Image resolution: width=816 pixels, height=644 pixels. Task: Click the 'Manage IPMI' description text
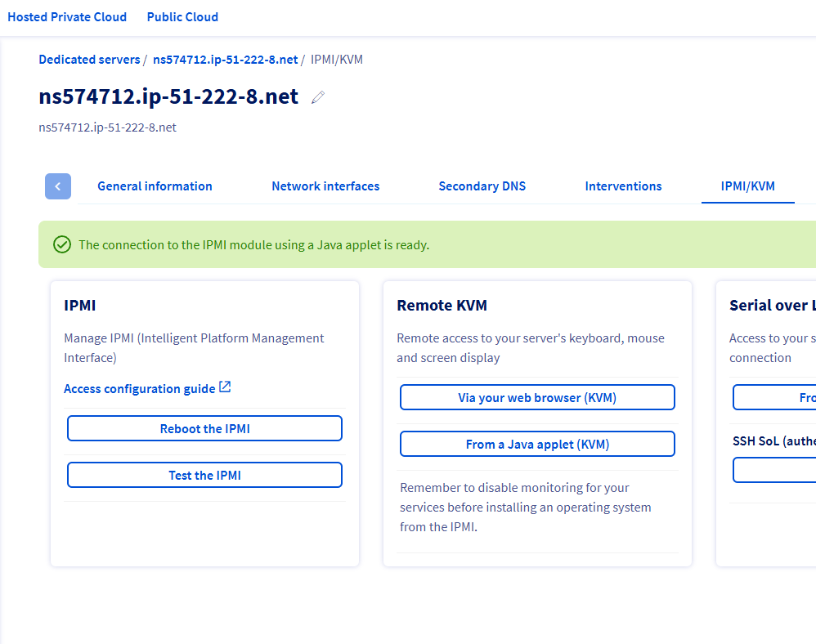[194, 348]
